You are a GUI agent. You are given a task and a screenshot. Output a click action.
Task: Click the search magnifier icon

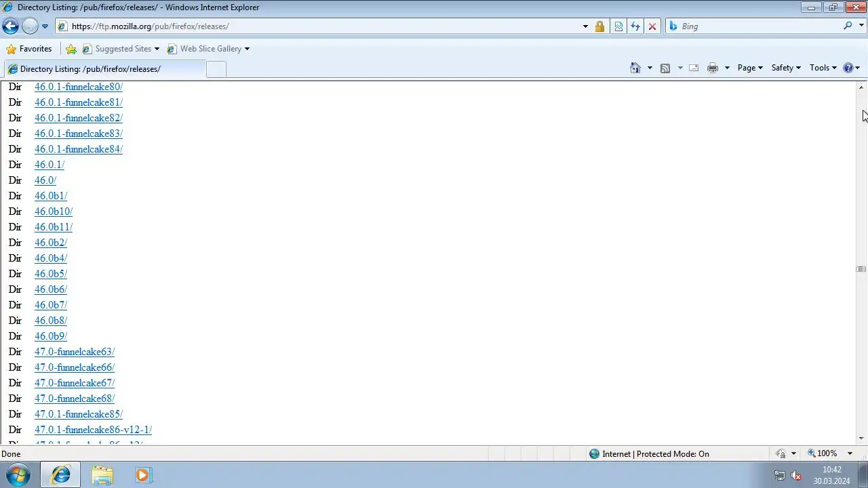[848, 26]
